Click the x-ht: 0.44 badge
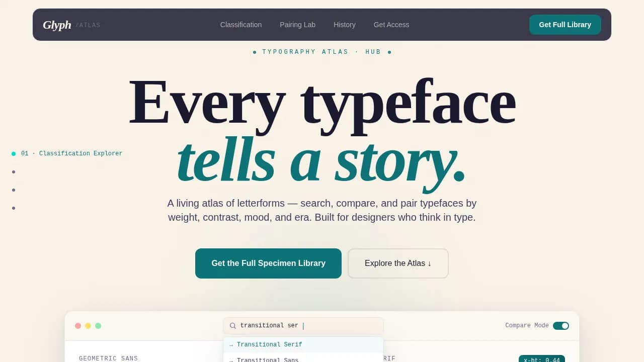The height and width of the screenshot is (362, 644). pos(542,359)
